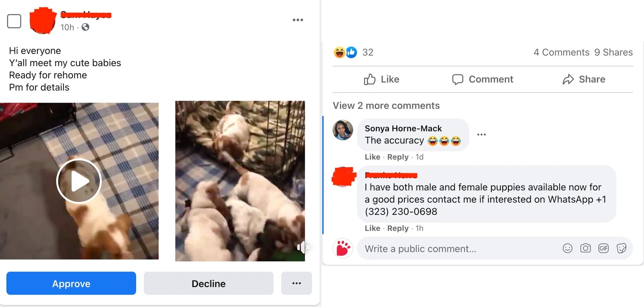Open the sticker picker icon
The image size is (644, 307).
(621, 249)
